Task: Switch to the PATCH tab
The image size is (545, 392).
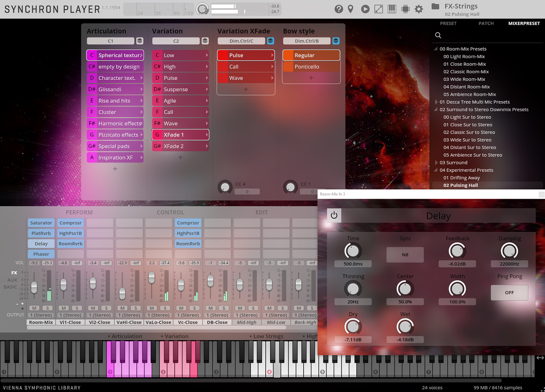Action: pos(486,23)
